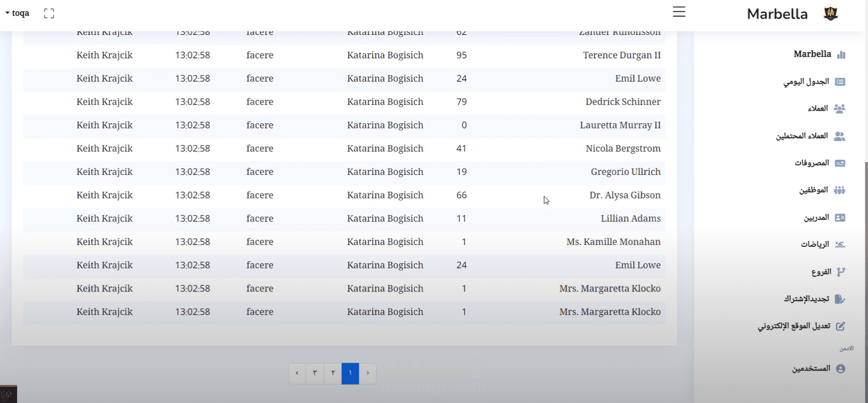The image size is (868, 403).
Task: Select the Dr. Alysa Gibson name cell
Action: click(x=625, y=195)
